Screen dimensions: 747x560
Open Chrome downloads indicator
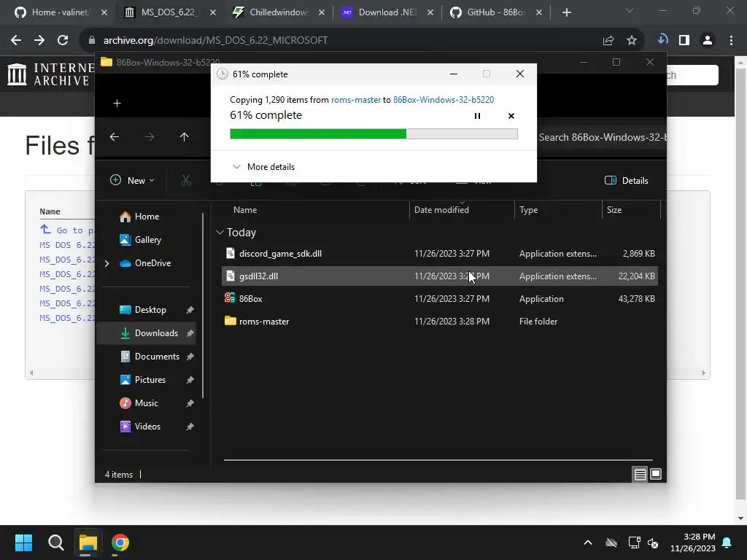pos(662,40)
